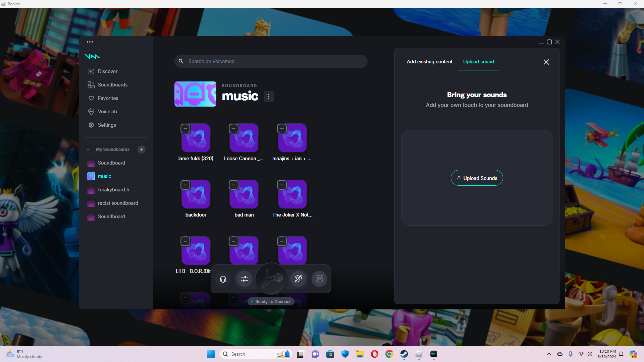
Task: Open the Windows Start menu
Action: click(x=211, y=354)
